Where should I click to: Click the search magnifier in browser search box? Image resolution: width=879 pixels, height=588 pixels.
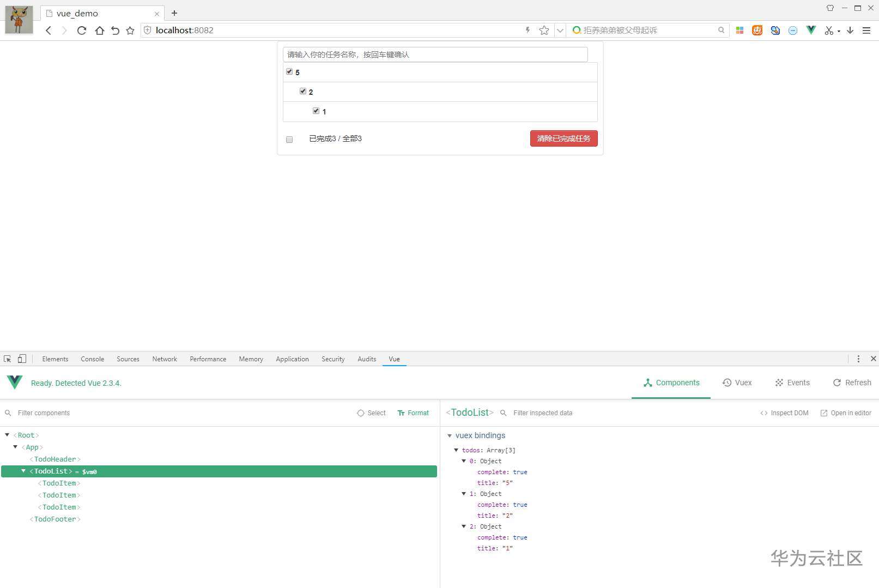click(x=721, y=31)
